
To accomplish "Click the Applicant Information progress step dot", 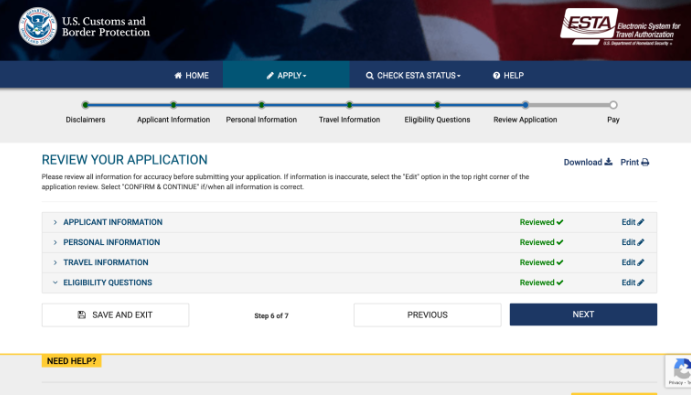I will [174, 105].
